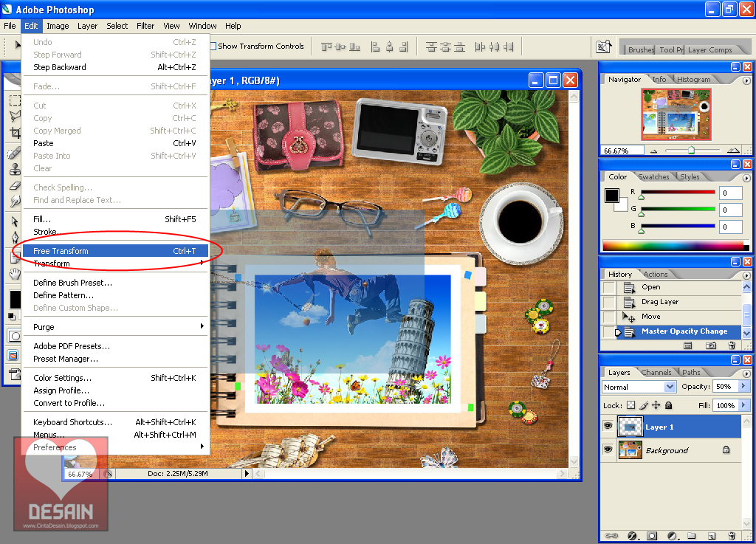Open the History panel options menu

click(x=746, y=275)
